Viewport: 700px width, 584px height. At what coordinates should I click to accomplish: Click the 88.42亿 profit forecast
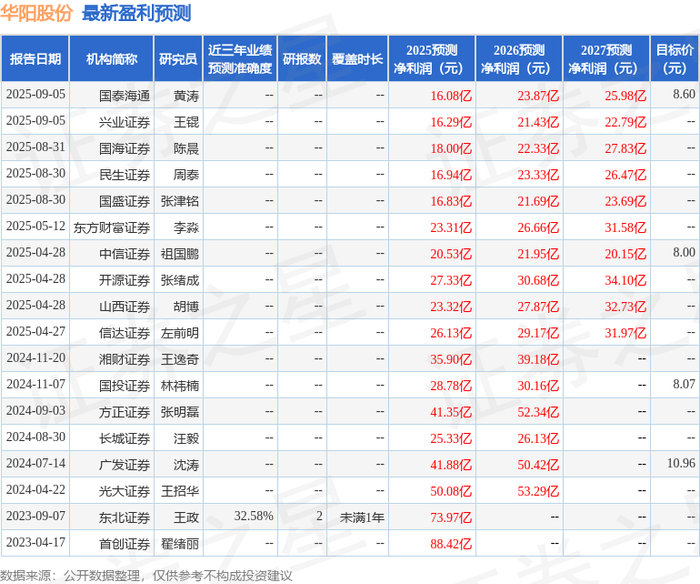pos(451,543)
